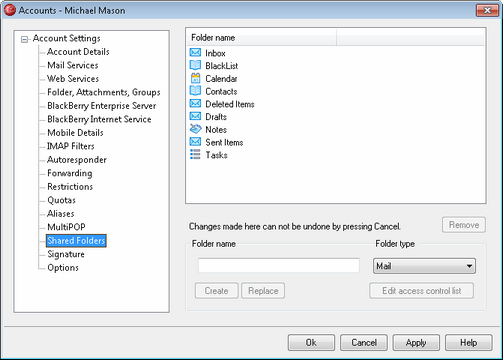
Task: Close the Accounts dialog window
Action: (487, 10)
